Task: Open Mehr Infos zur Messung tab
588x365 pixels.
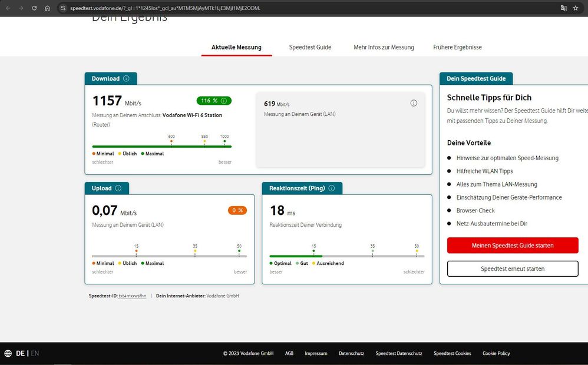Action: pyautogui.click(x=384, y=47)
